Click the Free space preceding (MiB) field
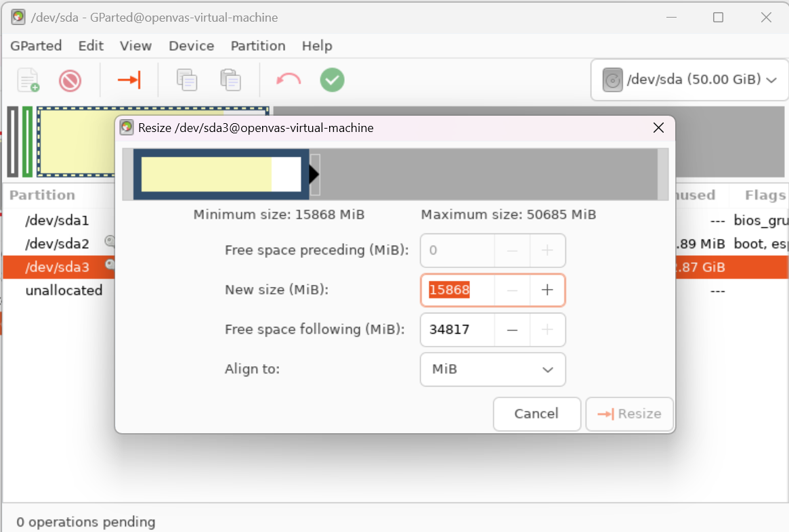Viewport: 789px width, 532px height. (x=457, y=250)
